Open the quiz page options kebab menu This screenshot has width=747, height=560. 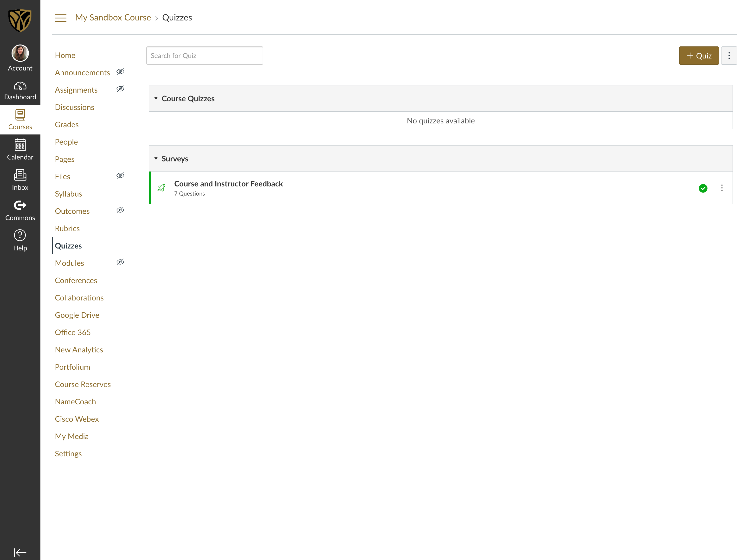729,56
